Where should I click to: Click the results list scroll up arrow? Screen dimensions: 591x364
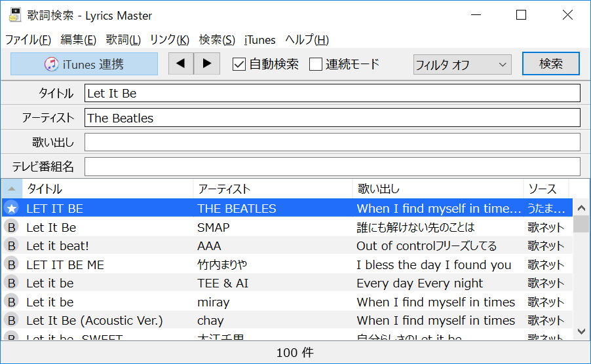[x=581, y=208]
